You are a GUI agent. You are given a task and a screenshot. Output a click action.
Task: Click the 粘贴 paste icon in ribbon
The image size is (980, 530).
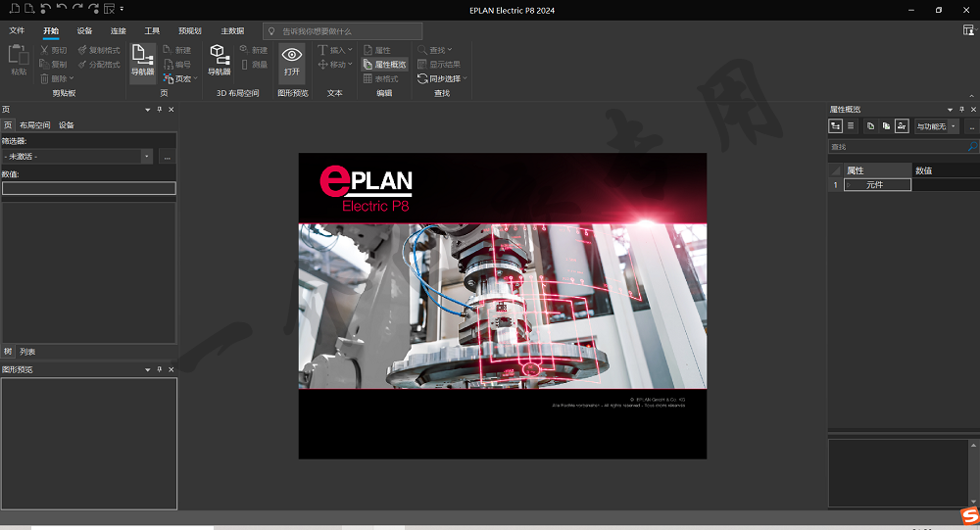click(19, 60)
